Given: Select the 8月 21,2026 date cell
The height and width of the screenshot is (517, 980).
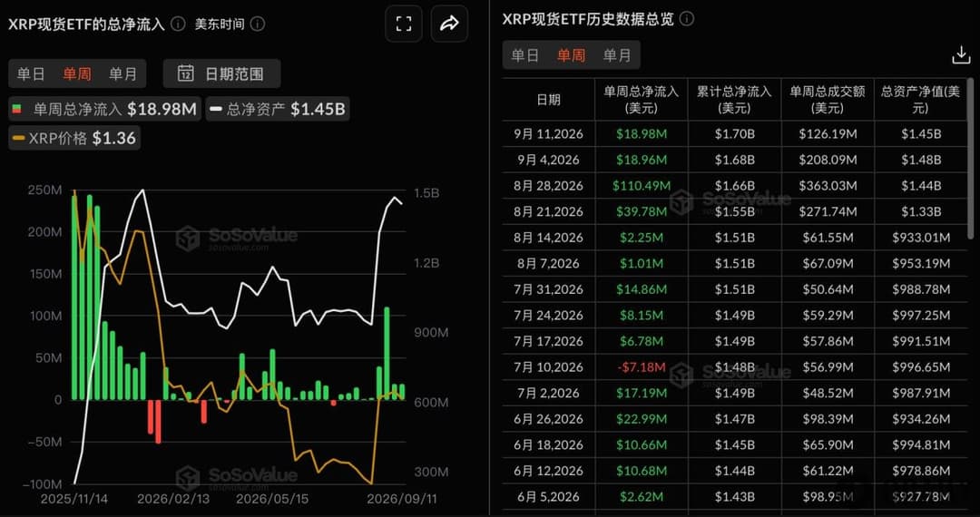Looking at the screenshot, I should [x=549, y=211].
